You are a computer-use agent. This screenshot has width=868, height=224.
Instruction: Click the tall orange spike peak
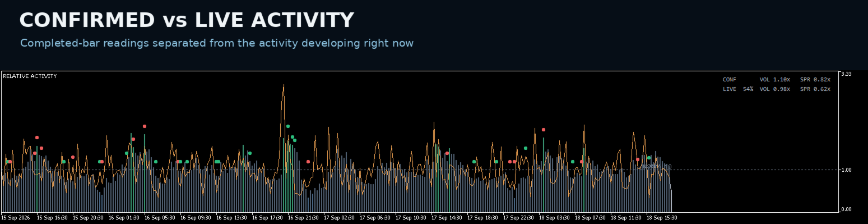point(284,85)
